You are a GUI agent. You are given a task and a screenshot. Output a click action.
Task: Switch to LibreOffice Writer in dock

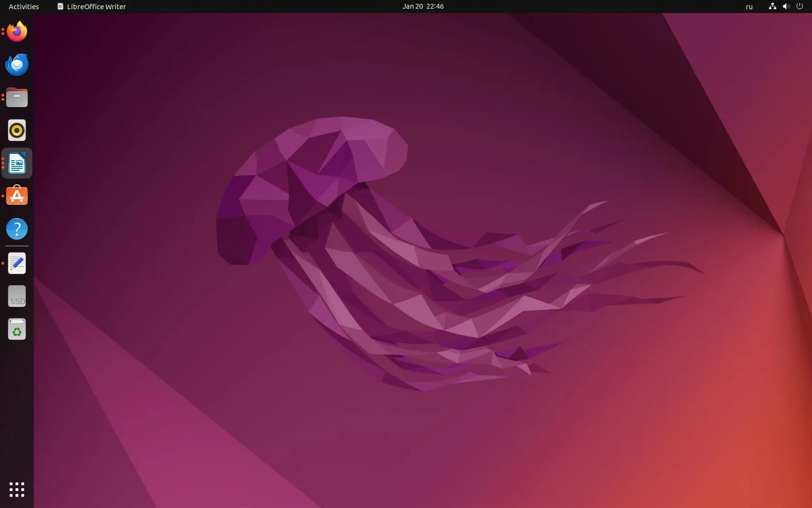17,163
